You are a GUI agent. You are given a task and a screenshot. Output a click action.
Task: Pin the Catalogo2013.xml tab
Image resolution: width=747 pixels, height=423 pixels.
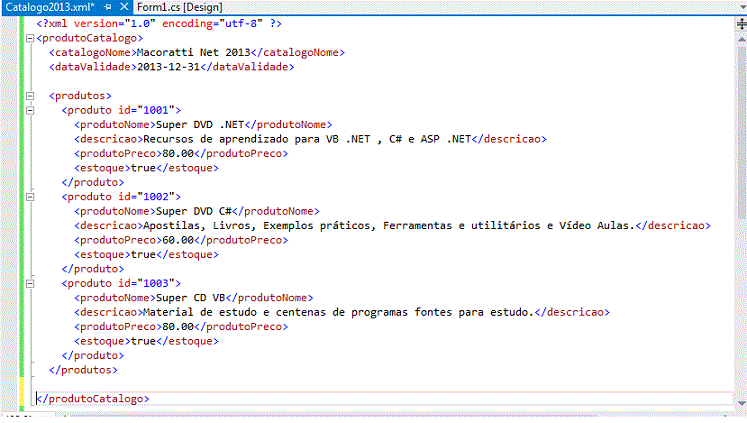(x=108, y=7)
